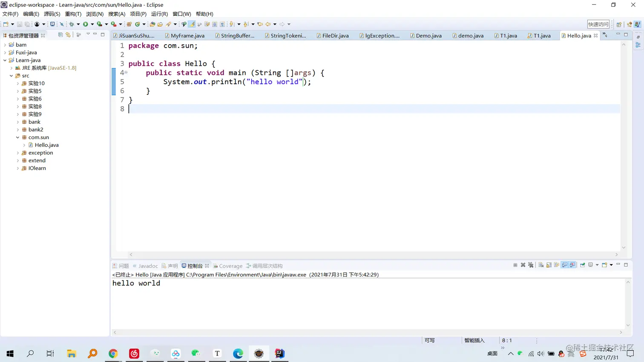Toggle Link with Editor in Package Explorer
Viewport: 644px width, 362px height.
68,35
